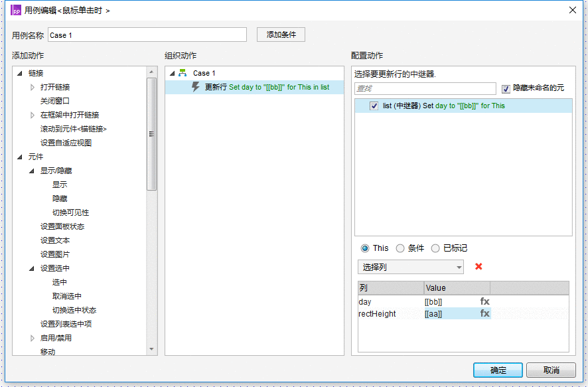Expand the 打开链接 node
This screenshot has height=387, width=588.
(x=33, y=87)
